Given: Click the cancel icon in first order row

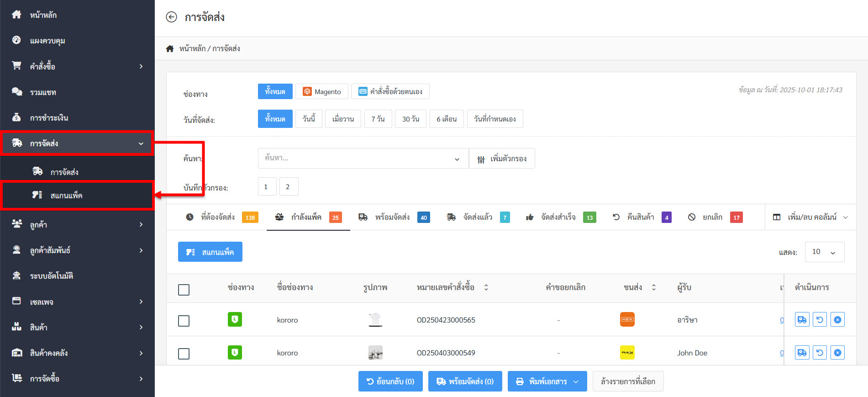Looking at the screenshot, I should [x=837, y=320].
